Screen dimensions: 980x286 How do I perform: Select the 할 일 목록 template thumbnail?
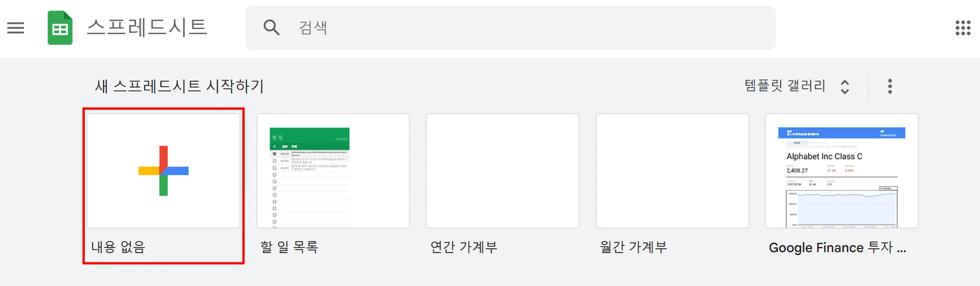point(333,171)
